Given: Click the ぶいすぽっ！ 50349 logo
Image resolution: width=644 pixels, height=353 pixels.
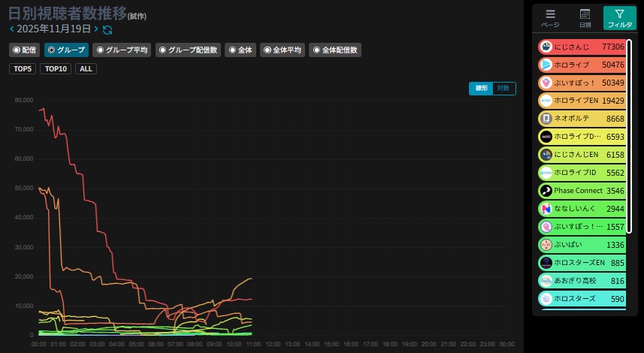Looking at the screenshot, I should [x=546, y=83].
